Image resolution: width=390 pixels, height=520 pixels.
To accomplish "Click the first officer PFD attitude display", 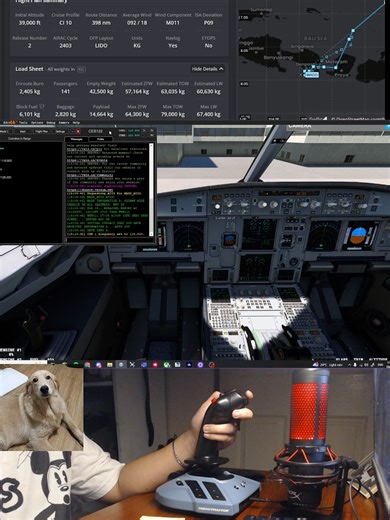I will click(x=360, y=235).
